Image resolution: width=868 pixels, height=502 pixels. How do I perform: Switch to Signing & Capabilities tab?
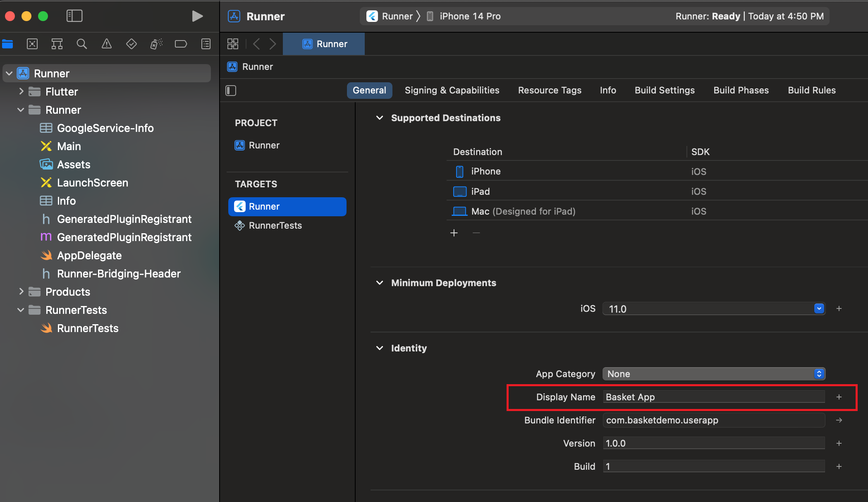point(452,90)
